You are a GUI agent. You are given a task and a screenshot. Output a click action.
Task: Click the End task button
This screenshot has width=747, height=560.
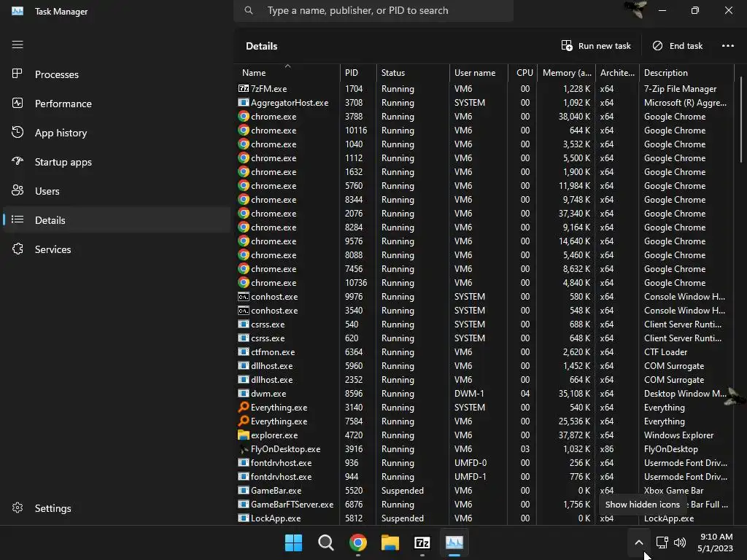(677, 46)
